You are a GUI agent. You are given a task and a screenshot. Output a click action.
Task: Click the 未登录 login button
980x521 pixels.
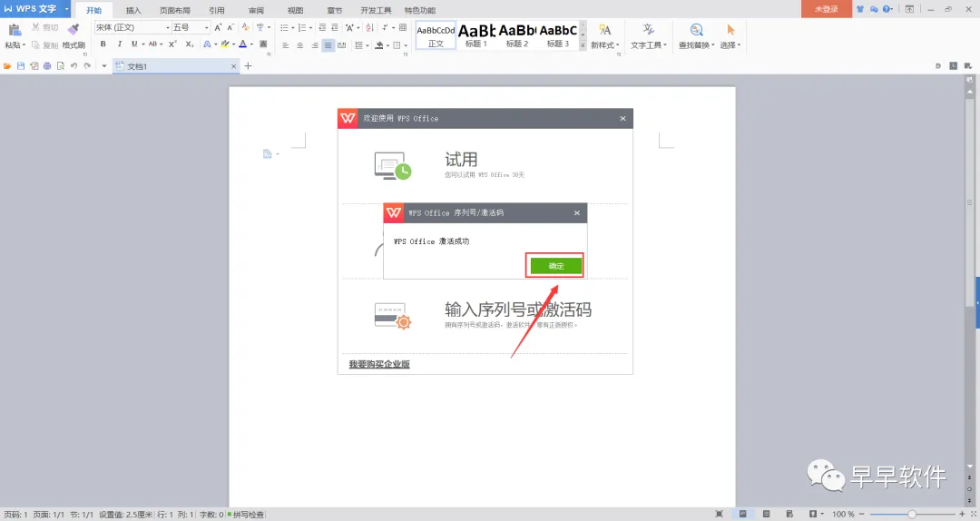[827, 9]
